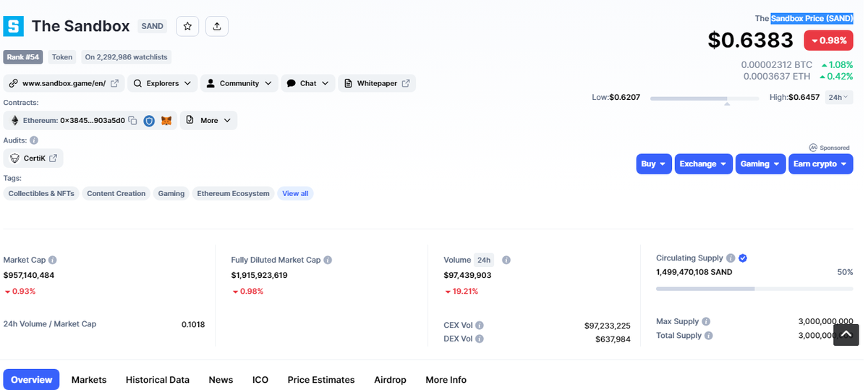Open the Whitepaper link

377,83
